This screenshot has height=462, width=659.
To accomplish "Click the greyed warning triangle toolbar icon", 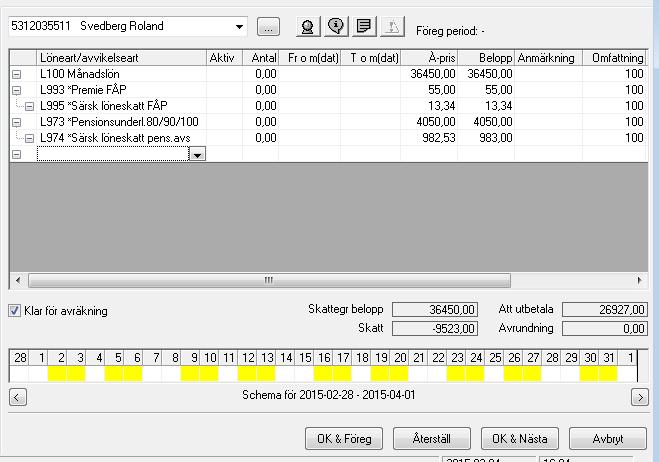I will [x=392, y=27].
